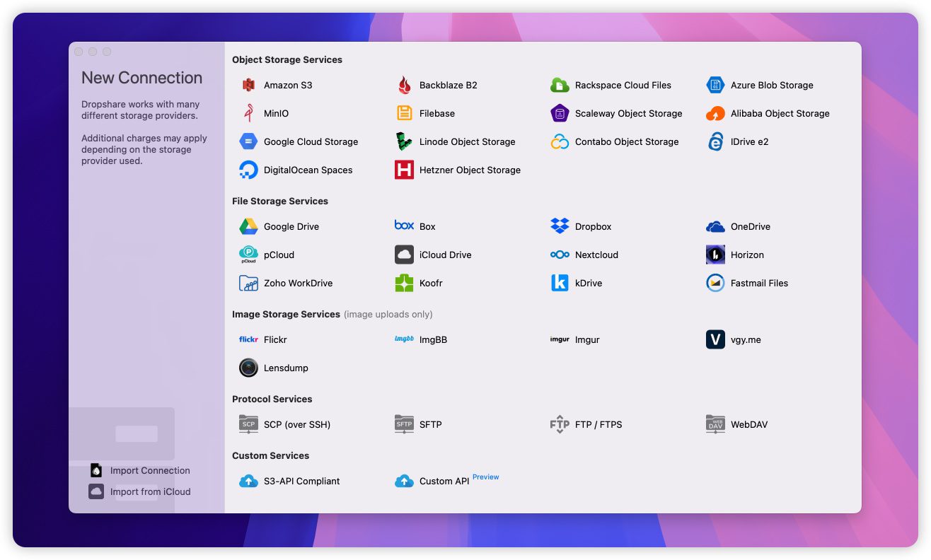Click the Hetzner Object Storage icon

click(404, 170)
